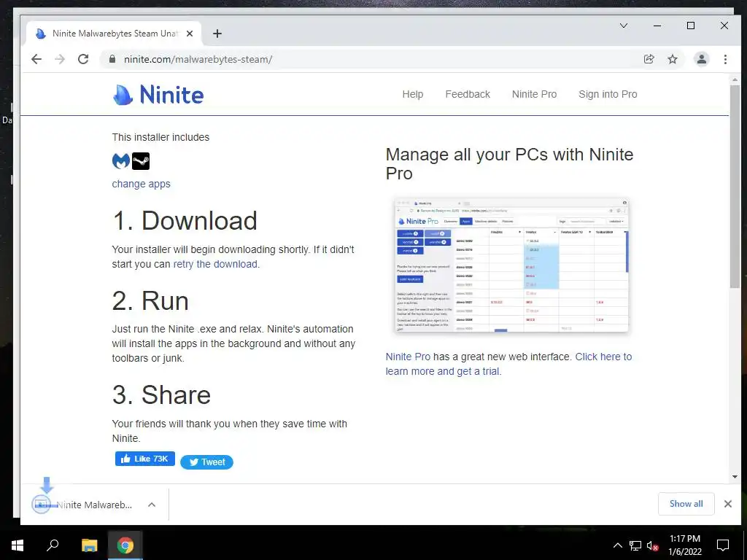
Task: Click 'Manage all your PCs with Ninite Pro' heading
Action: 509,164
